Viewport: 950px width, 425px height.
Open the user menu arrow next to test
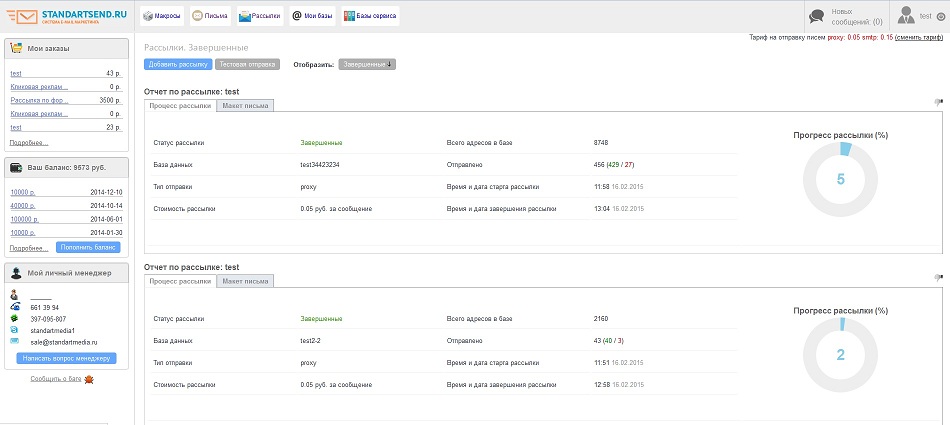(940, 17)
